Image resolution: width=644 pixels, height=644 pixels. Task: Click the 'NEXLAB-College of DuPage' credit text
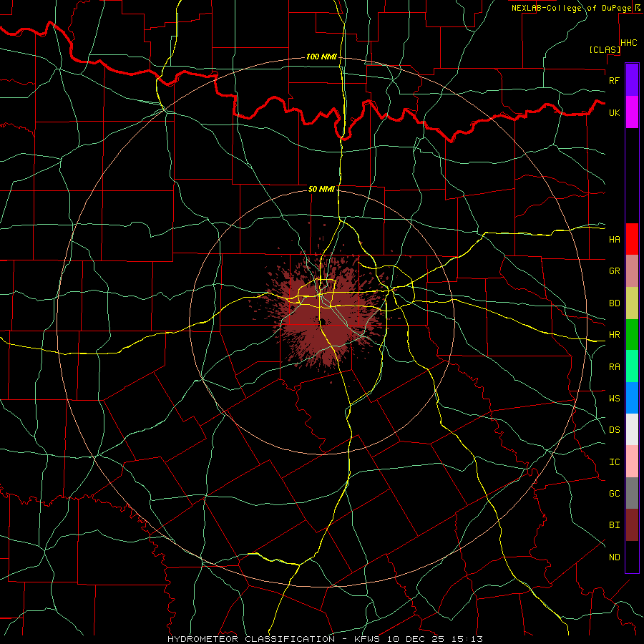571,8
